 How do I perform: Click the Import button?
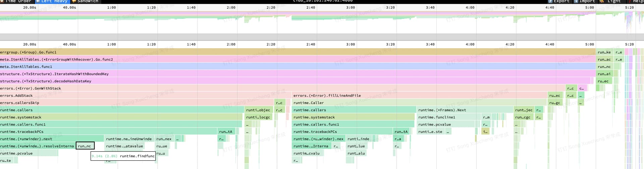pyautogui.click(x=585, y=1)
